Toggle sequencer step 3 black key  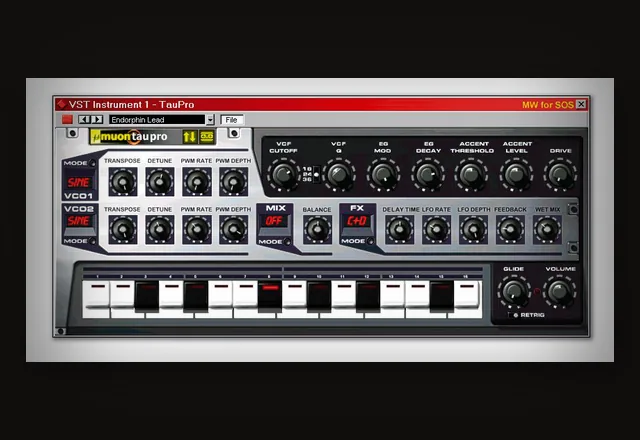147,296
